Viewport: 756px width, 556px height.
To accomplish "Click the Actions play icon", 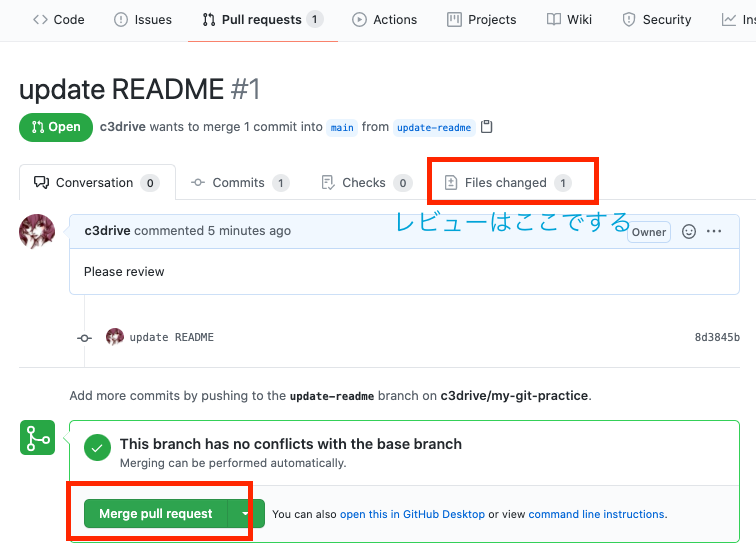I will coord(359,20).
